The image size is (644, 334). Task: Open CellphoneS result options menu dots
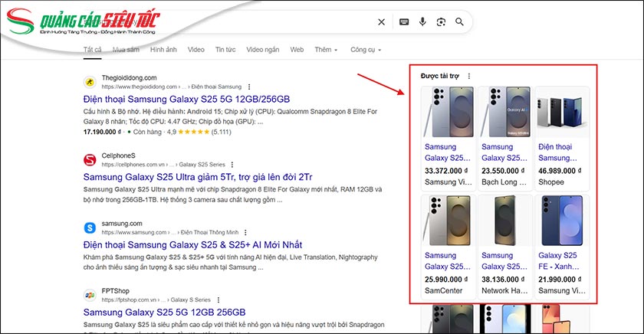point(232,165)
